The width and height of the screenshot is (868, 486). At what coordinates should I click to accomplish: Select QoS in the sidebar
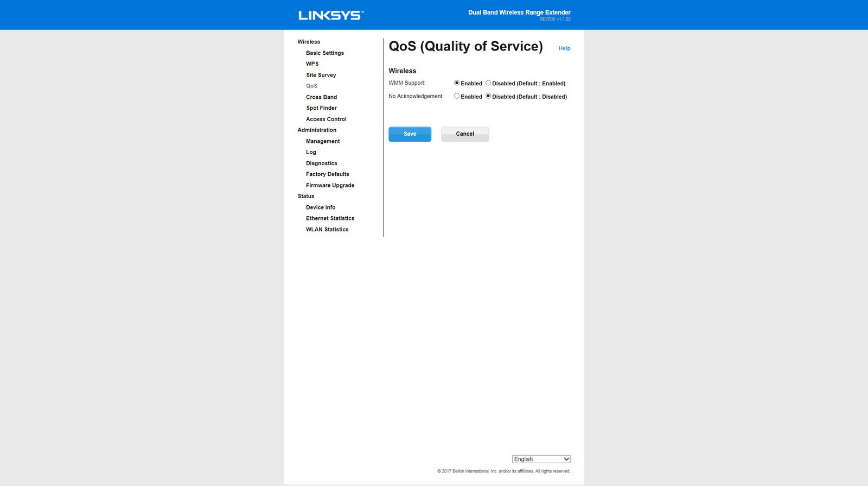click(312, 86)
